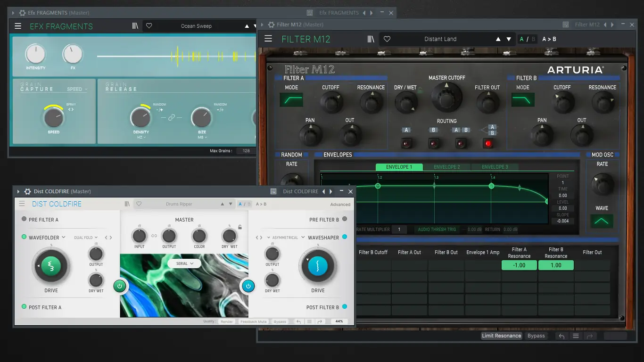Viewport: 644px width, 362px height.
Task: Open the Dist Coldfire plugin settings gear
Action: coord(28,191)
